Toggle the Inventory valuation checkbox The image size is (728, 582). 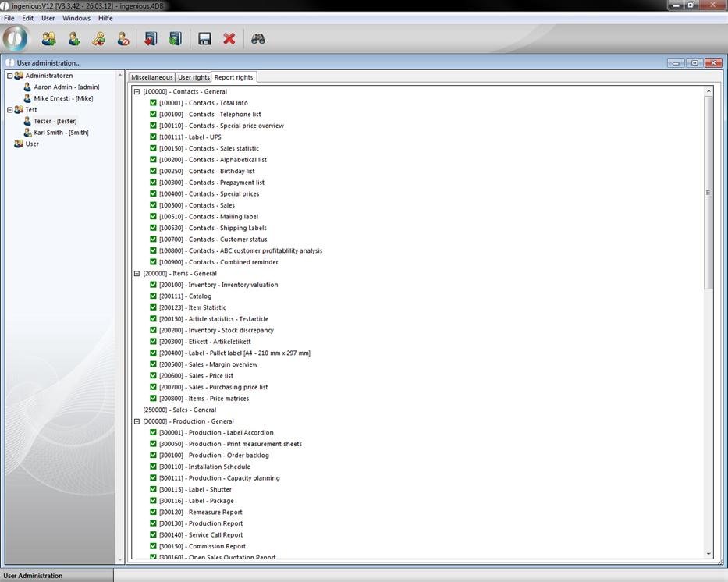coord(154,285)
